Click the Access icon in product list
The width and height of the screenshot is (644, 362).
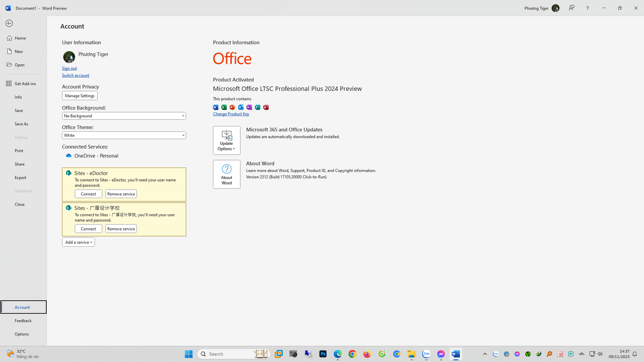coord(266,107)
